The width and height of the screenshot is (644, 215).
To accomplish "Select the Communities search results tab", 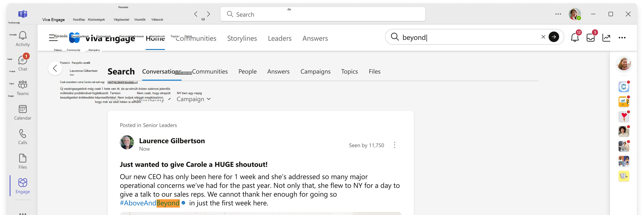I will tap(210, 72).
